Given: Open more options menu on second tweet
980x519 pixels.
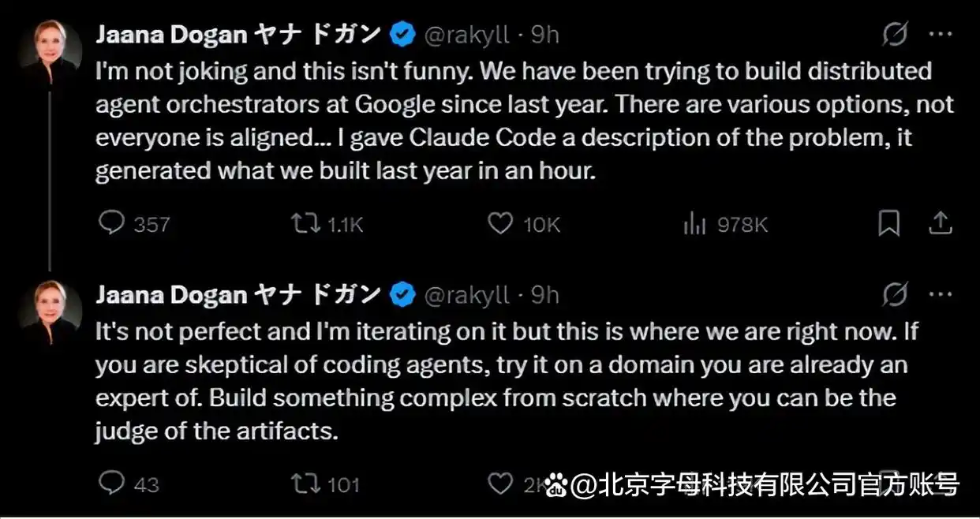Looking at the screenshot, I should tap(941, 296).
